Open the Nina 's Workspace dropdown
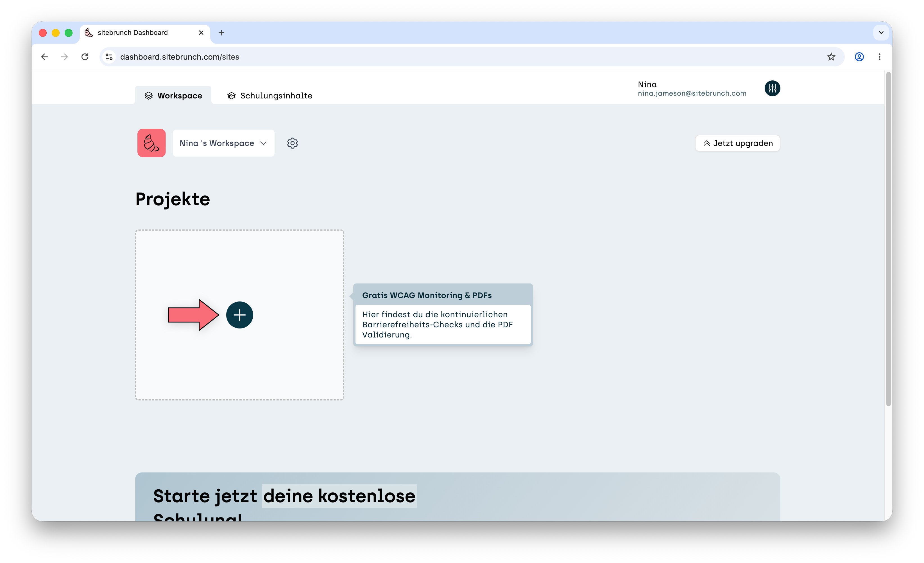924x563 pixels. click(x=223, y=143)
